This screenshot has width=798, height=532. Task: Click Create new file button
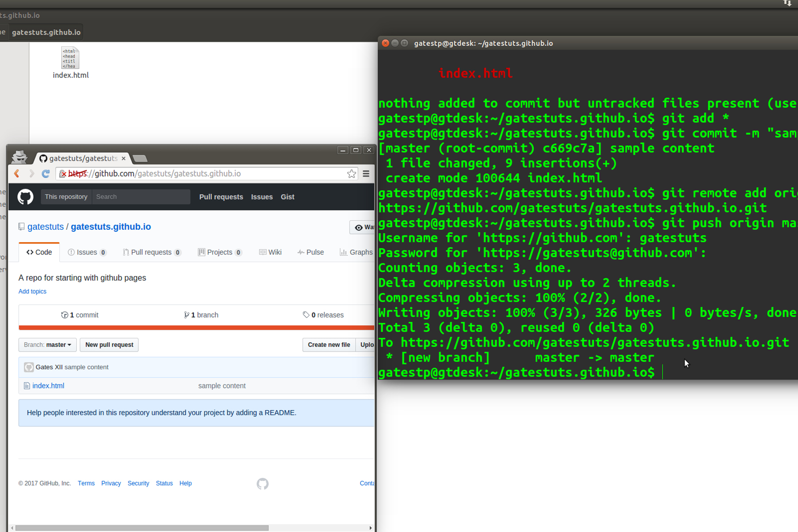point(329,345)
